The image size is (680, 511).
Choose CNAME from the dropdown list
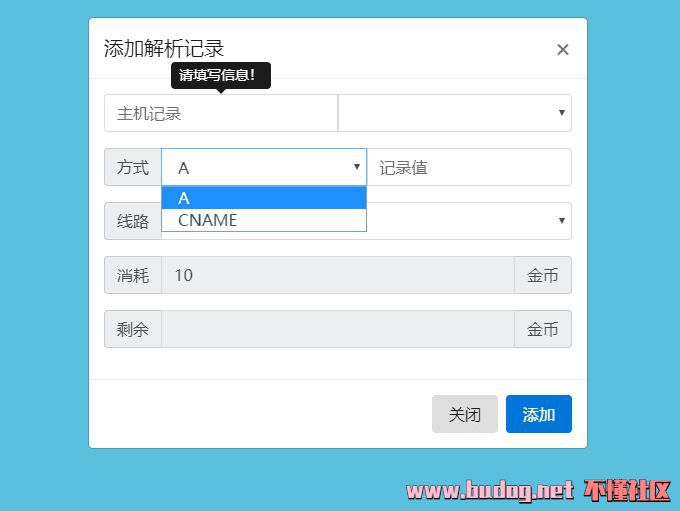pyautogui.click(x=264, y=220)
